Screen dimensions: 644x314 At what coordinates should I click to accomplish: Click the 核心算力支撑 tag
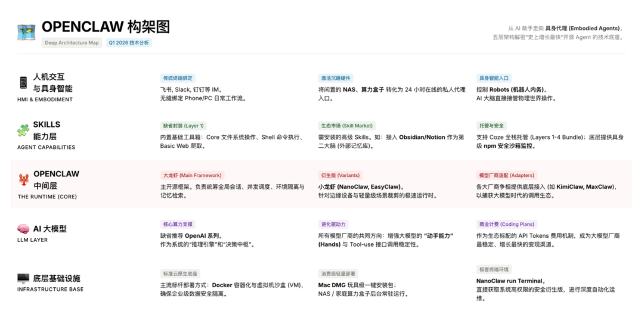click(x=178, y=225)
